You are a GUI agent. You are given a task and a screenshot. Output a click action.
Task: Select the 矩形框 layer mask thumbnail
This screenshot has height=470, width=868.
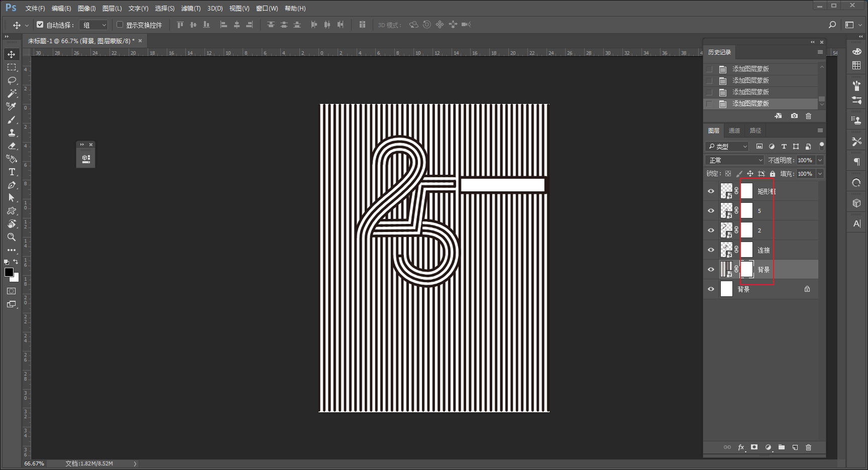pos(747,191)
